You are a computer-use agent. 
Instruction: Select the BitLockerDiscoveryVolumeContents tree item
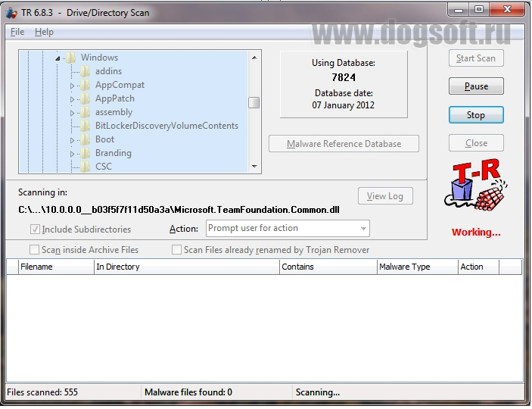click(x=166, y=125)
